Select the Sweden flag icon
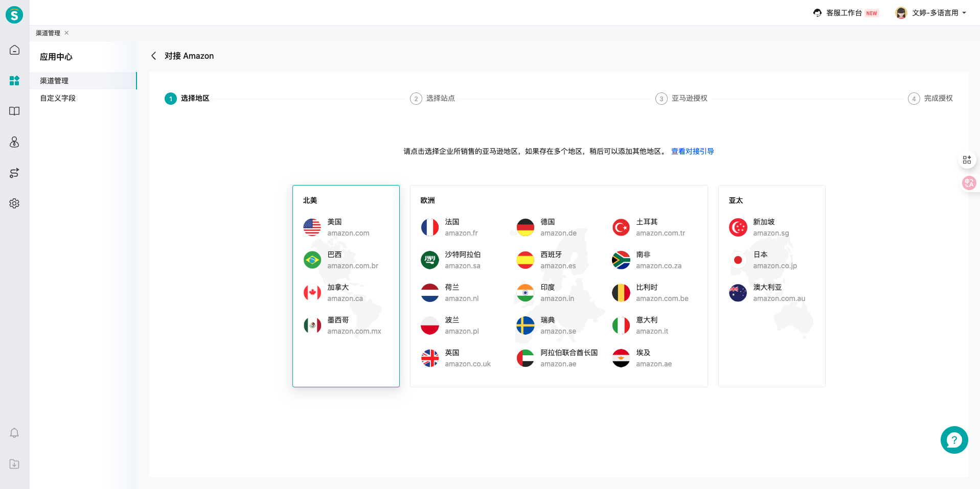Screen dimensions: 980x489 (525, 325)
